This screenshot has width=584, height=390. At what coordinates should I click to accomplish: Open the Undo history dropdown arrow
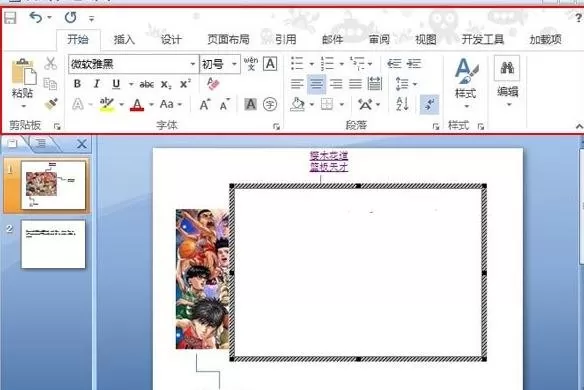[50, 18]
